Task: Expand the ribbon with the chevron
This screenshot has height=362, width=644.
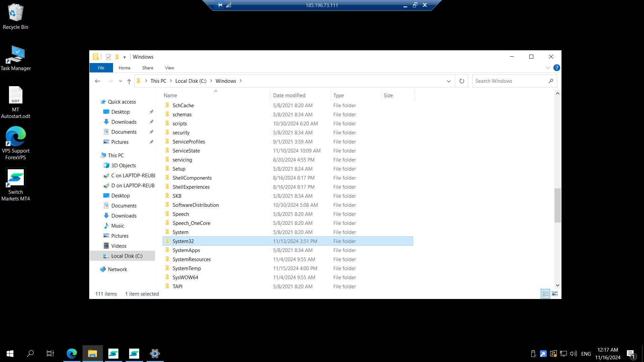Action: (548, 68)
